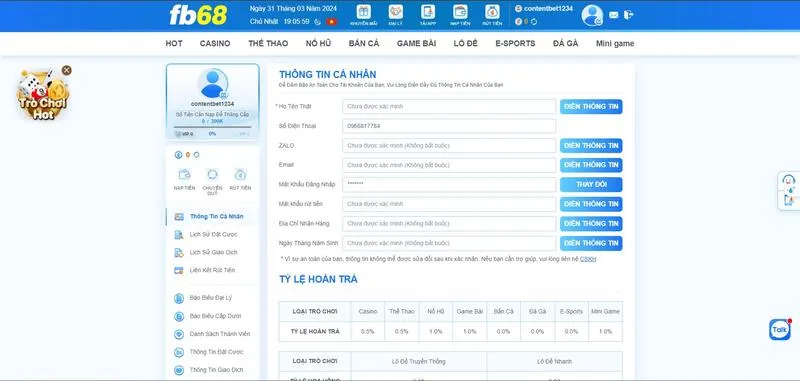Open Thông Tin Giao Dịch in sidebar
Image resolution: width=800 pixels, height=381 pixels.
(x=212, y=370)
